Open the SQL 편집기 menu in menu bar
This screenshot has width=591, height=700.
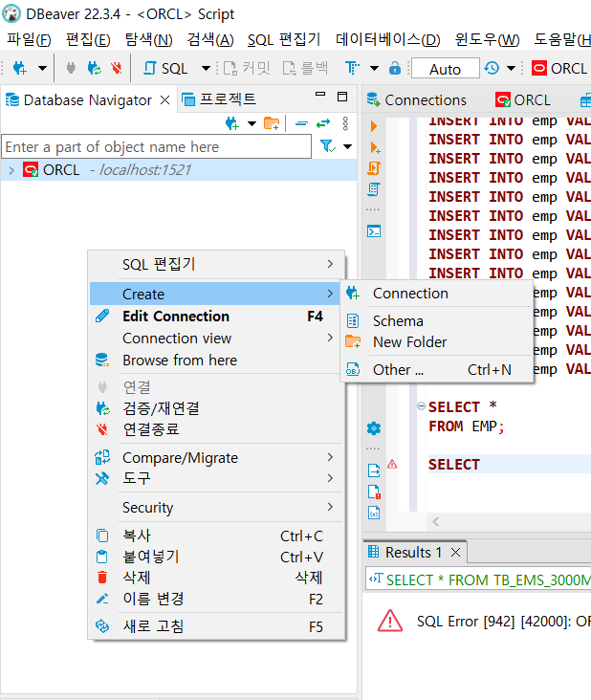click(x=284, y=40)
